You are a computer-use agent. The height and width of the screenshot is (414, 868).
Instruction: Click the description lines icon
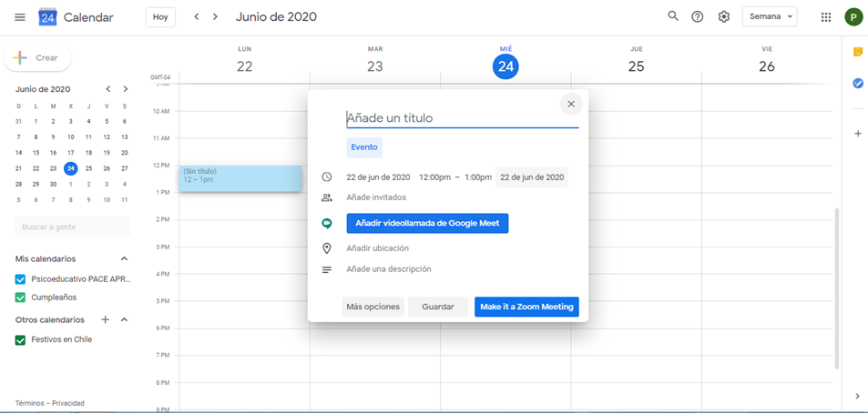(x=327, y=269)
